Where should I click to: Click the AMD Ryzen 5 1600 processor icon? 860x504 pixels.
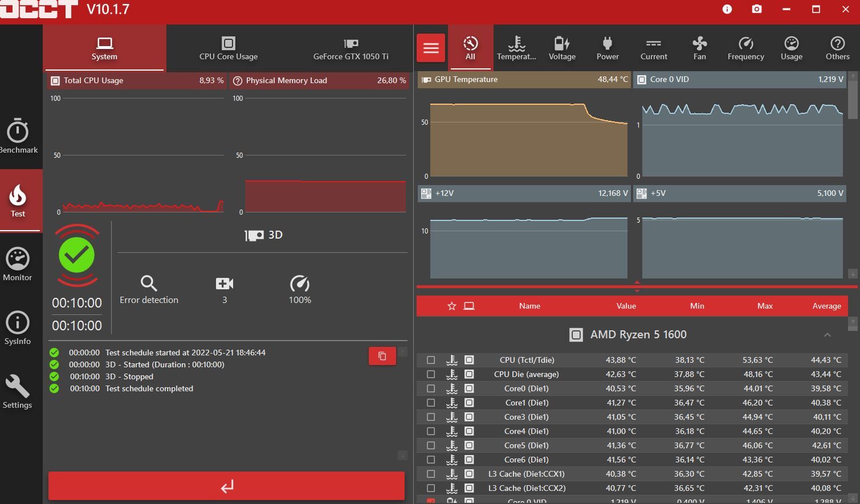[x=576, y=335]
